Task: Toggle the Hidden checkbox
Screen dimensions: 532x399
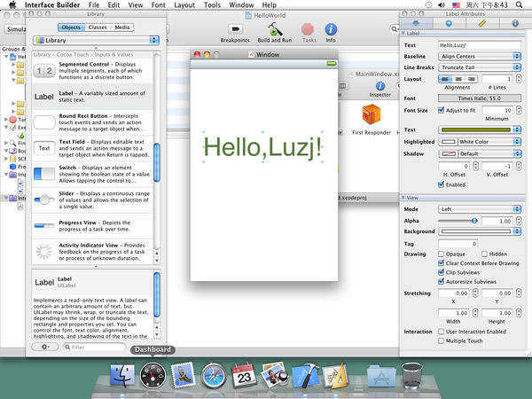Action: (x=484, y=254)
